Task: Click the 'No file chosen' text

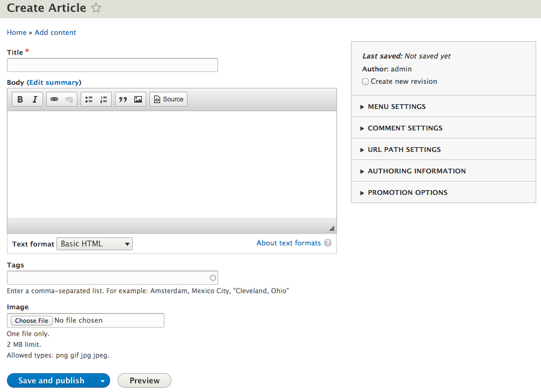Action: coord(78,320)
